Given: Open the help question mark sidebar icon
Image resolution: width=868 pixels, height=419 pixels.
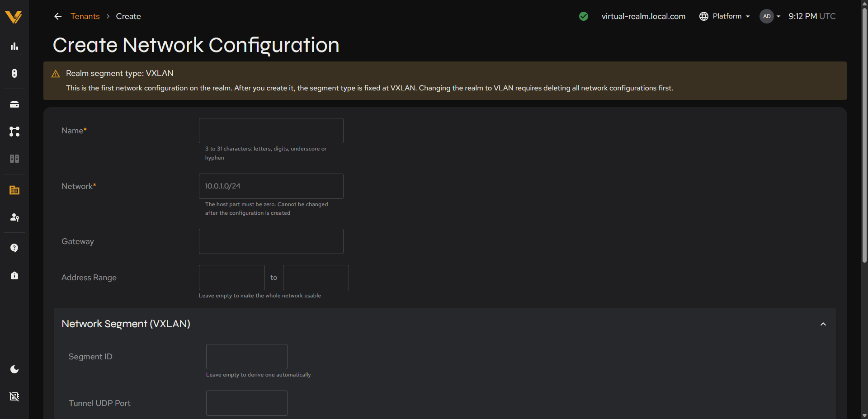Looking at the screenshot, I should pos(14,248).
